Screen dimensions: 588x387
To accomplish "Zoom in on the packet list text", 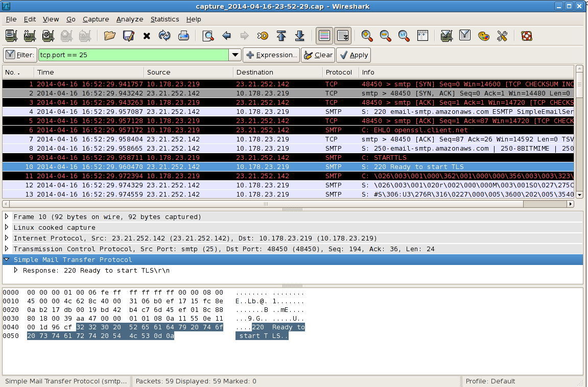I will (367, 36).
